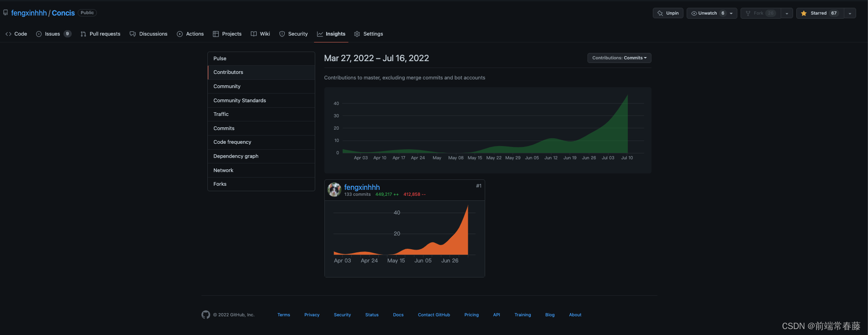Open Community Standards sidebar item
Viewport: 868px width, 335px height.
(261, 100)
